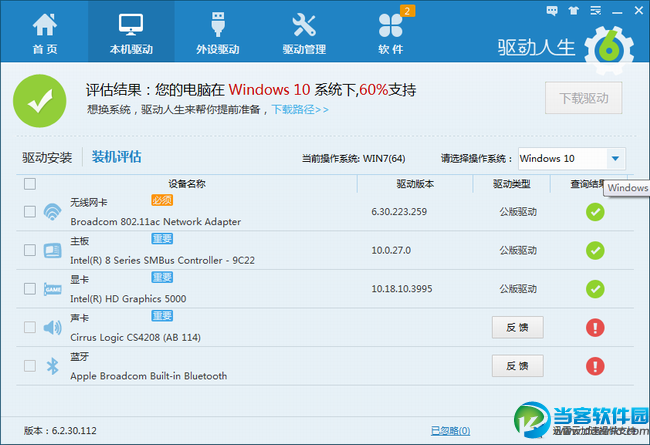
Task: Click red warning icon for Cirrus Logic
Action: pos(595,328)
